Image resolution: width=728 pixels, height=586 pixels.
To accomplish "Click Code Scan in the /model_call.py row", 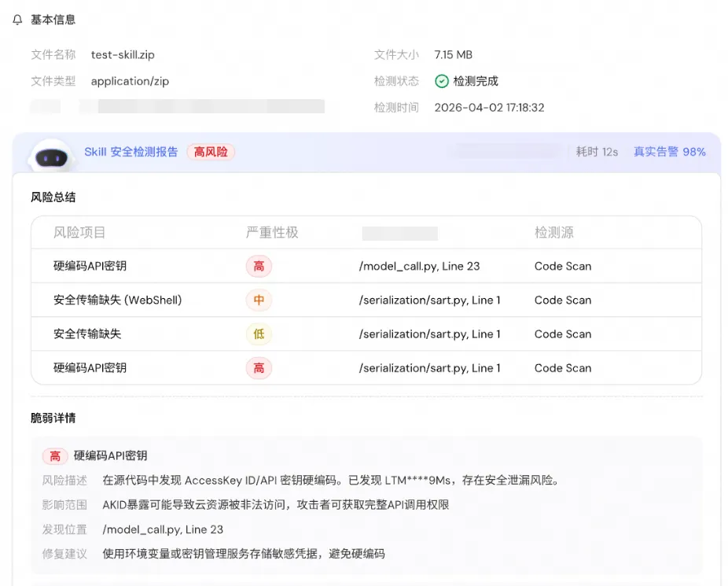I will click(x=563, y=266).
